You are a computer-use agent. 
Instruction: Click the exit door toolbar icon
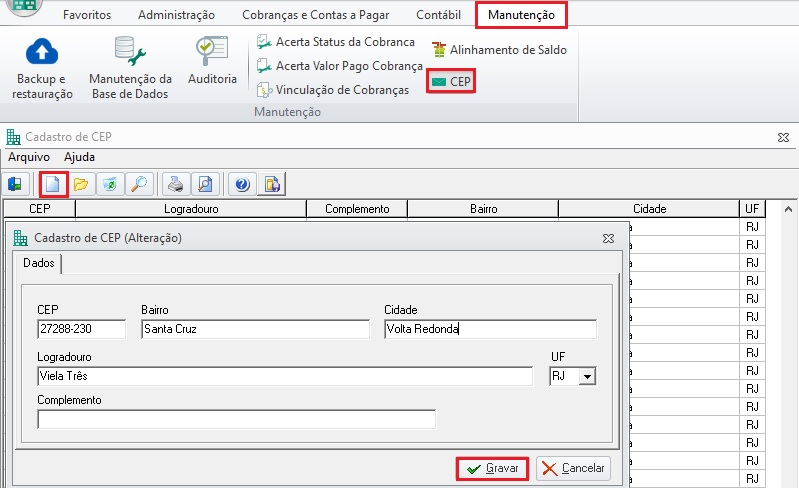coord(16,184)
